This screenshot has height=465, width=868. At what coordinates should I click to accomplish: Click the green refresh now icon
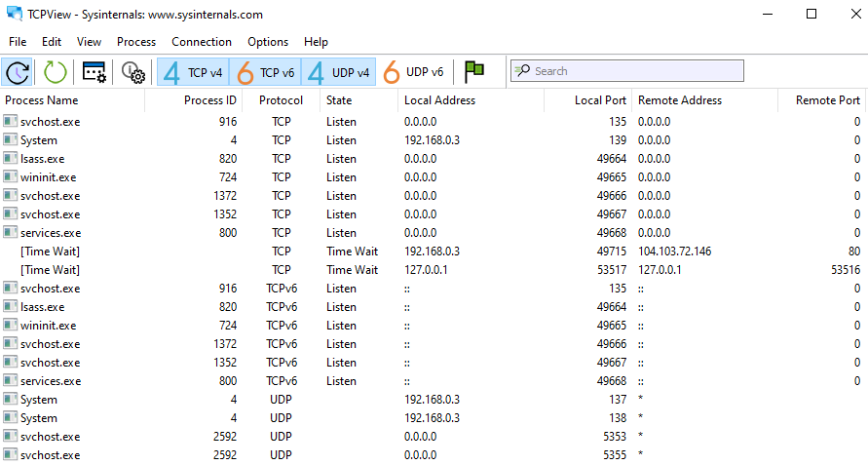(x=56, y=72)
